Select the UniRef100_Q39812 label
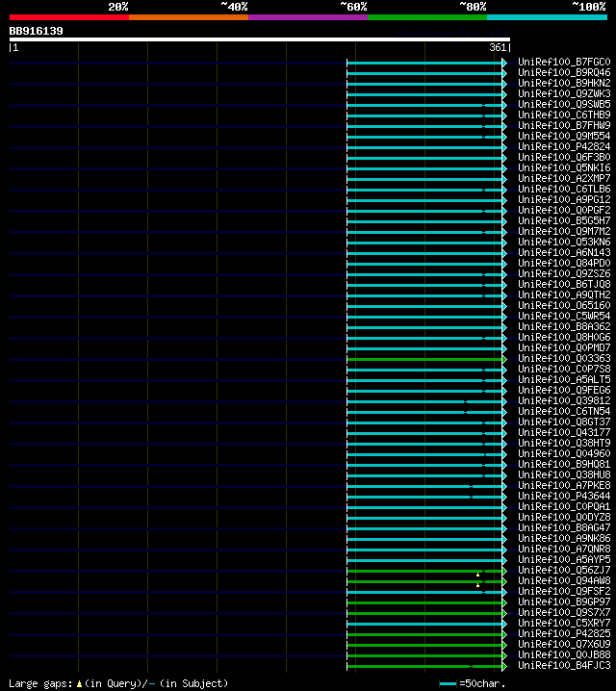This screenshot has width=616, height=691. point(564,400)
